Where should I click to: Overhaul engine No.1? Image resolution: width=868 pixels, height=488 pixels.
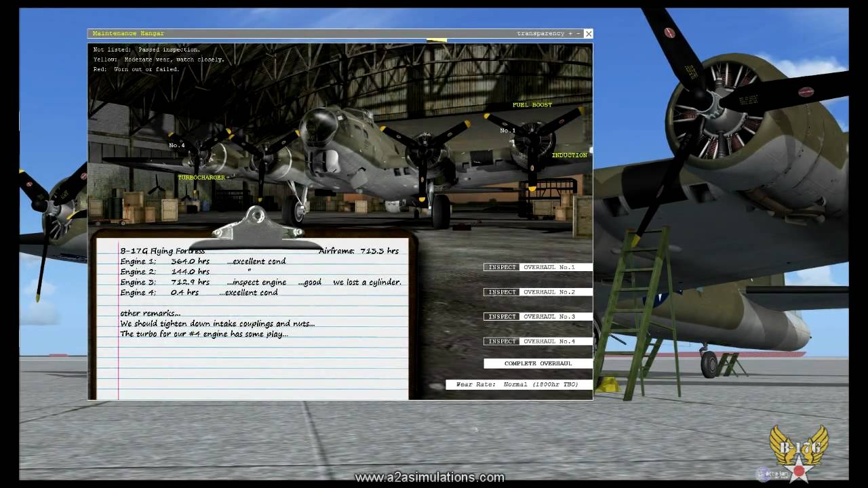[556, 267]
